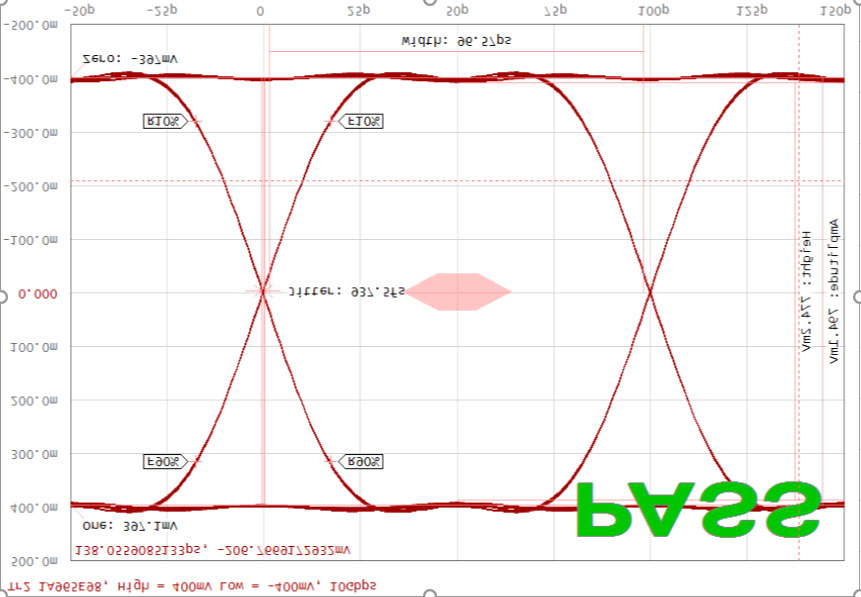Image resolution: width=861 pixels, height=597 pixels.
Task: Click the F90% fall marker label
Action: pos(164,462)
